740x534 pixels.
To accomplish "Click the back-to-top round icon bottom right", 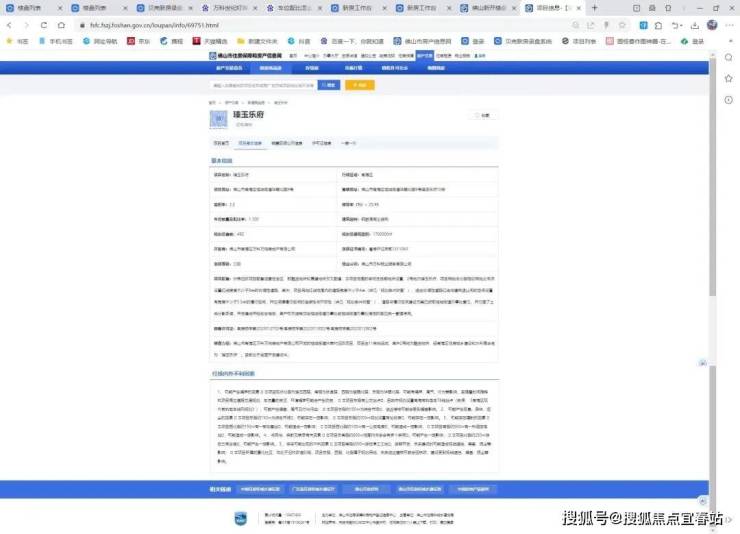I will click(x=702, y=501).
